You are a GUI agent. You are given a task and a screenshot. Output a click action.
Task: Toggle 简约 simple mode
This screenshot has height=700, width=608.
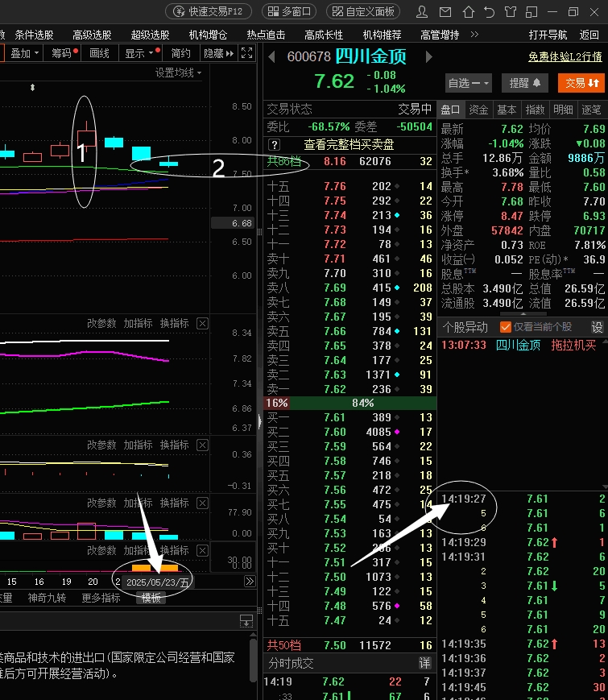click(x=181, y=53)
